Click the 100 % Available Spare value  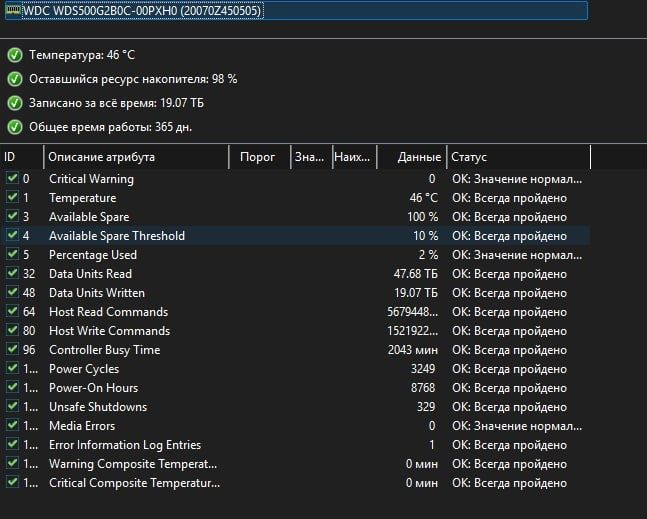[x=423, y=217]
